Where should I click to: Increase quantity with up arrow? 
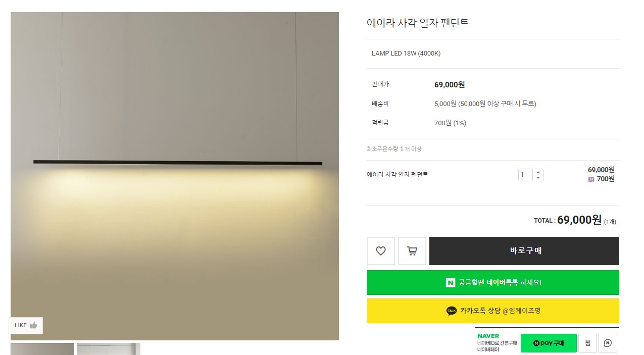tap(538, 172)
